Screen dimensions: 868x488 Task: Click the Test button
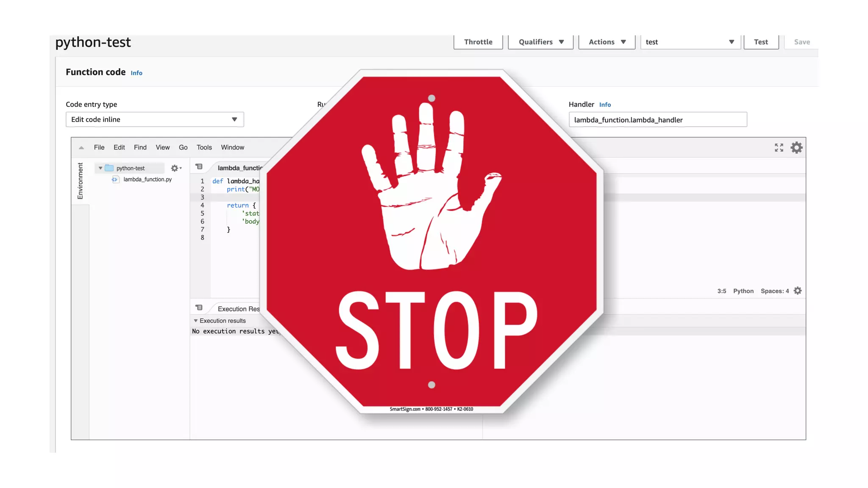[761, 42]
